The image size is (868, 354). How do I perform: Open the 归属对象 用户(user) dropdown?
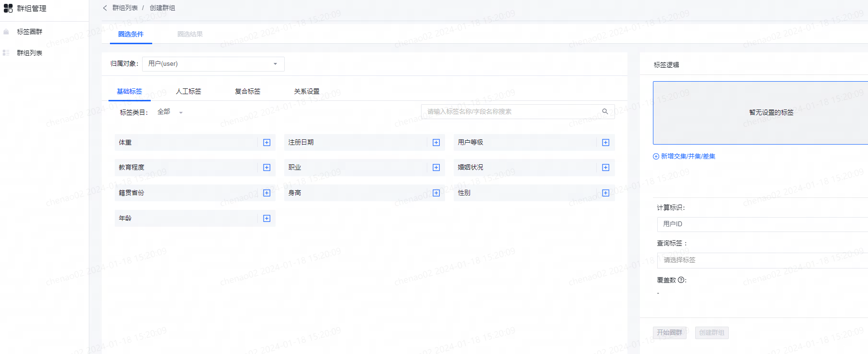(213, 64)
